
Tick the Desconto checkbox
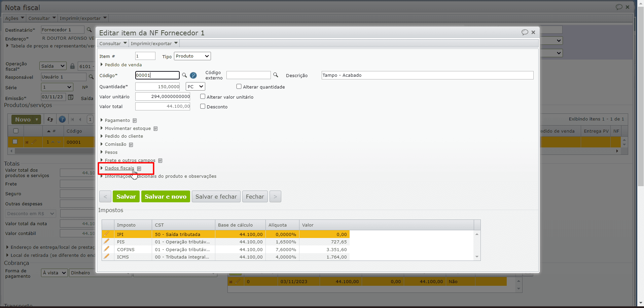coord(203,106)
